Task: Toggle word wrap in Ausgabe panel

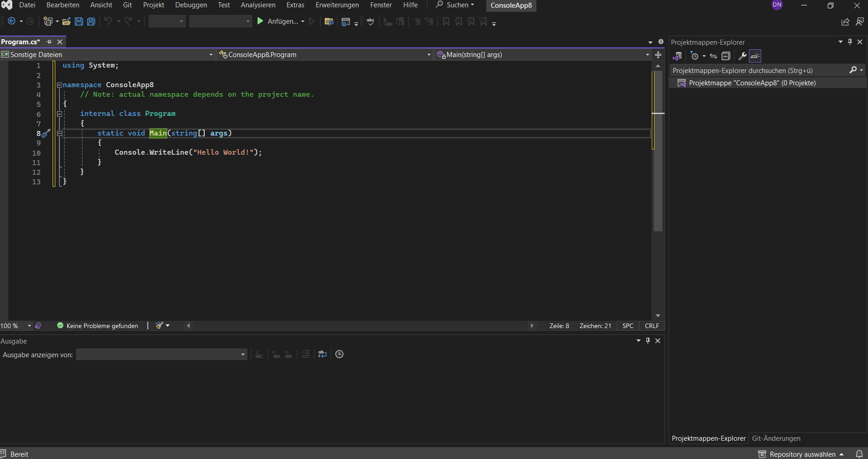Action: [322, 354]
